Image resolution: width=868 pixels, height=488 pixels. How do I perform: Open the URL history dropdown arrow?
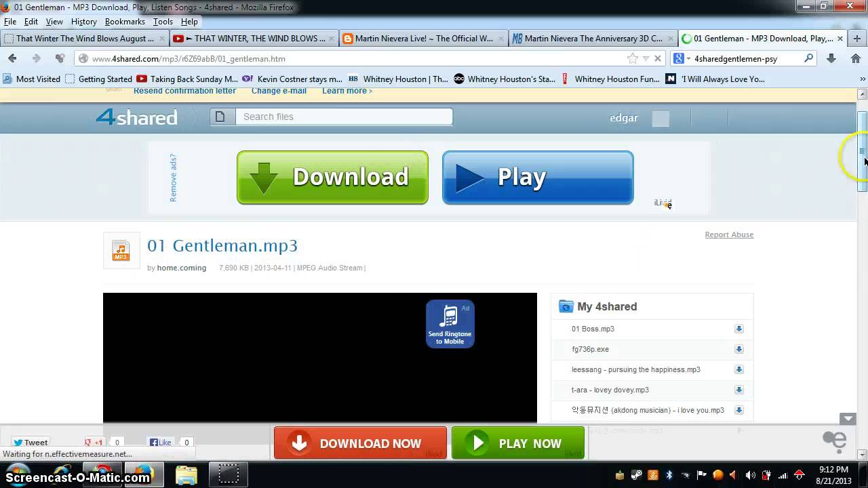tap(646, 59)
